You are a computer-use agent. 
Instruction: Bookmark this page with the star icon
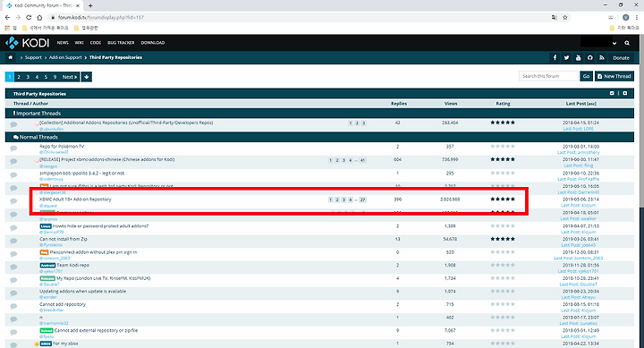[565, 17]
